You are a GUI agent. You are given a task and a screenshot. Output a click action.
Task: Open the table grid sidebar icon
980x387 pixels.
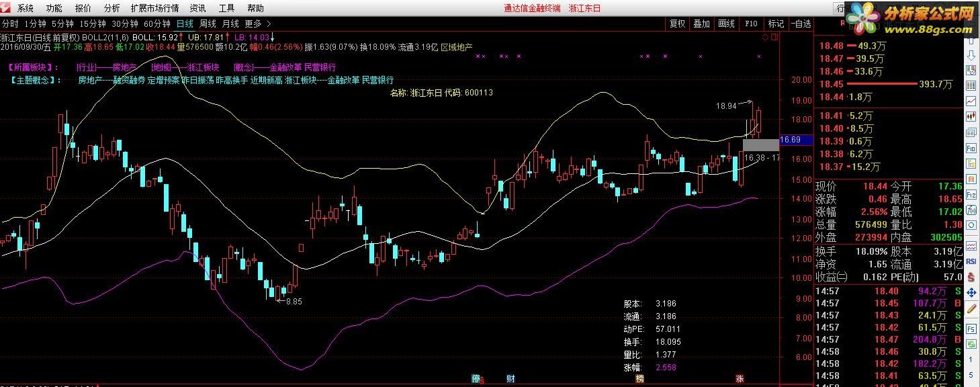971,86
